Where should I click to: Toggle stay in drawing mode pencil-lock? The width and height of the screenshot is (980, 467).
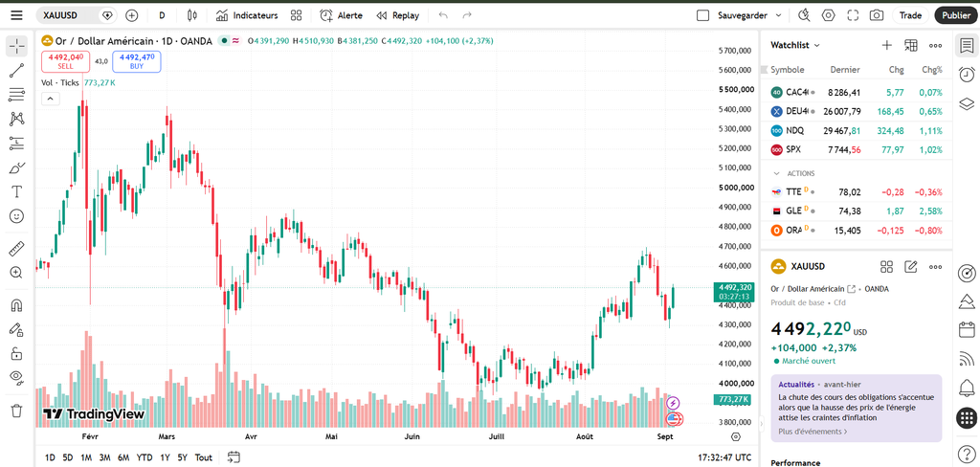17,329
